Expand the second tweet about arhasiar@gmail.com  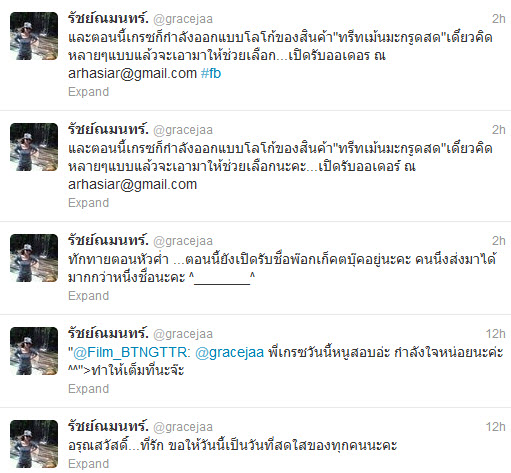(88, 203)
